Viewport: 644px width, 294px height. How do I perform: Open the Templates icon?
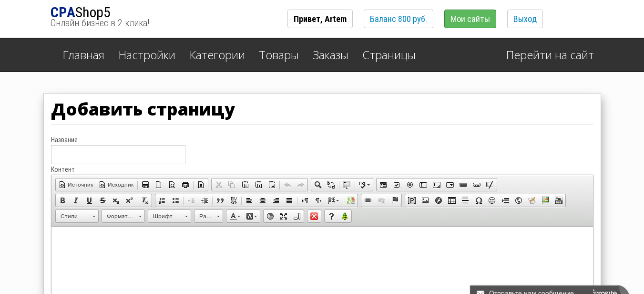click(201, 185)
